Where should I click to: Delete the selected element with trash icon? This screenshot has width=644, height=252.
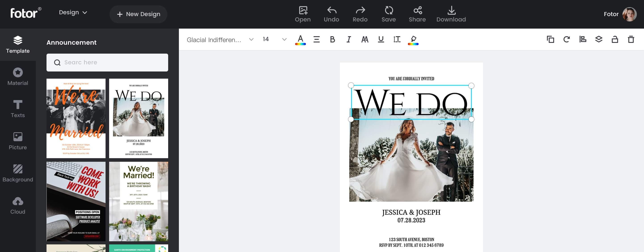(x=631, y=39)
